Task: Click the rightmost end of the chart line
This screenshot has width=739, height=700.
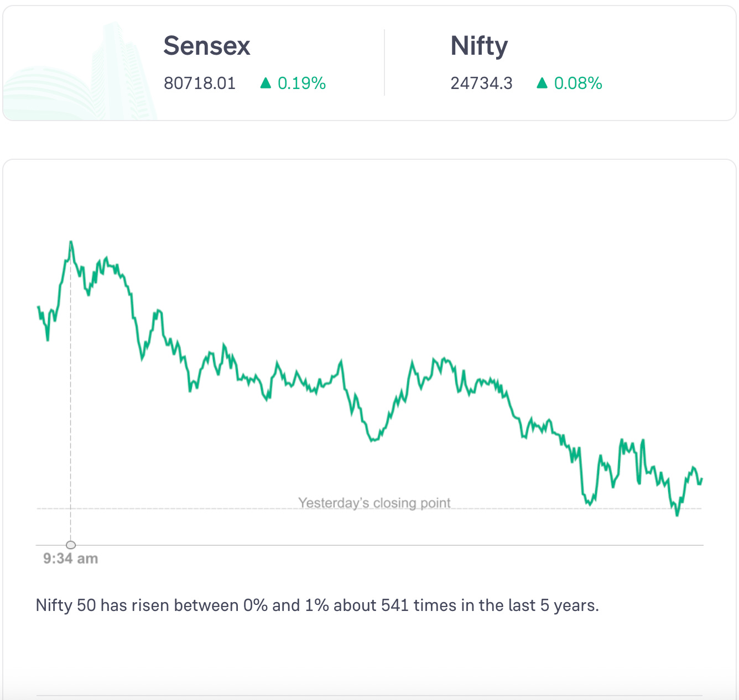Action: [x=702, y=479]
